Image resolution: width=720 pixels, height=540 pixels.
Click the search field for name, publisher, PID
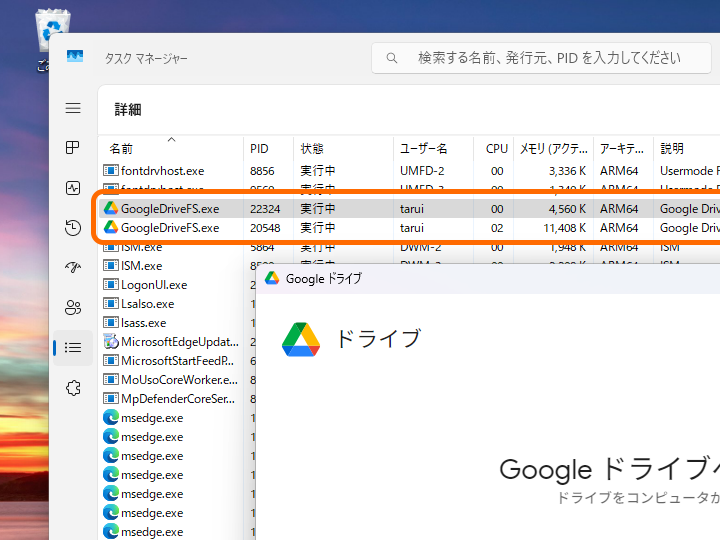pos(541,58)
